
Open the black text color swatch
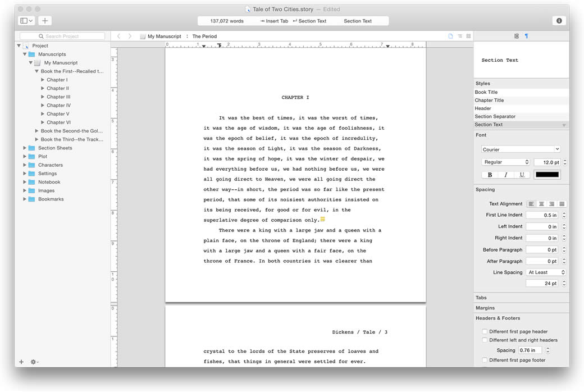547,175
